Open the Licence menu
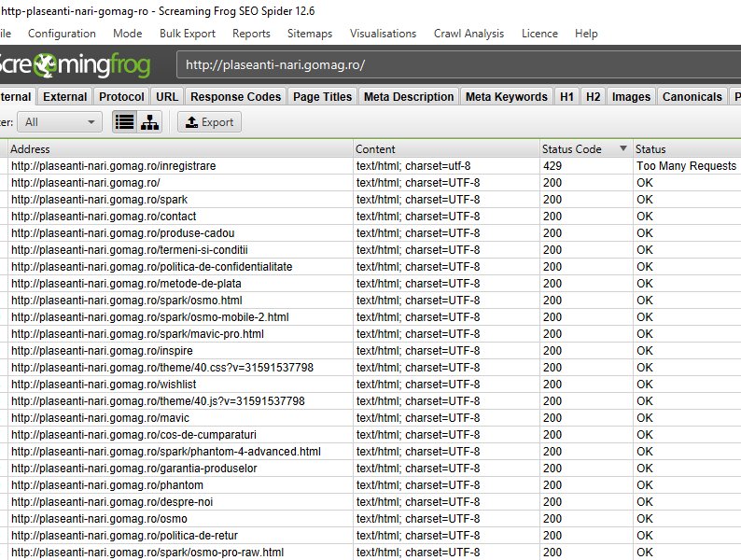The height and width of the screenshot is (560, 741). click(x=539, y=34)
